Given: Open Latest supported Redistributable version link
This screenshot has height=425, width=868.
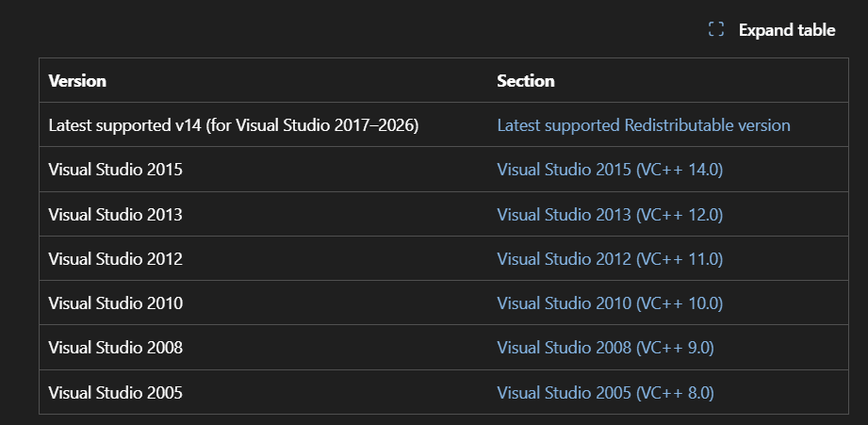Looking at the screenshot, I should click(644, 125).
